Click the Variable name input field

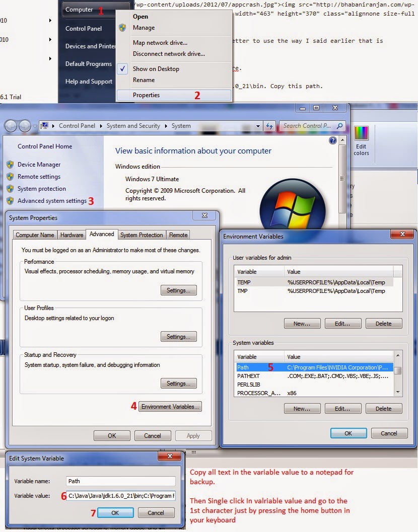tap(121, 481)
